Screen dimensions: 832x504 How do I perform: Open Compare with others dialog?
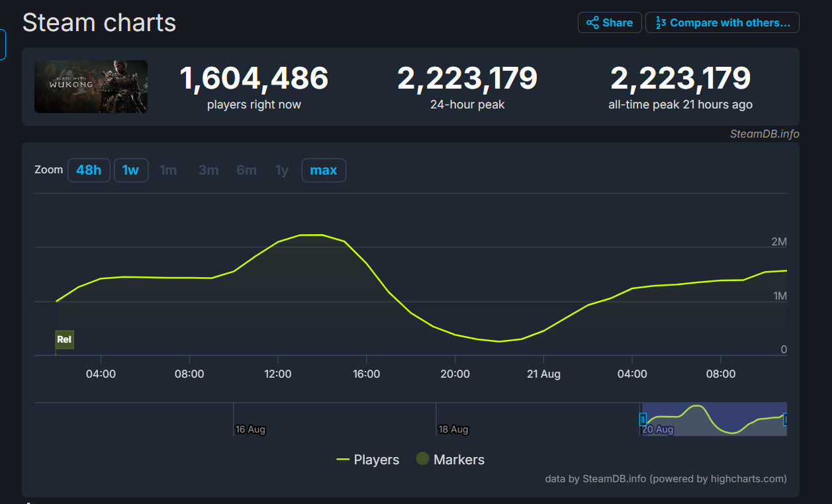point(722,22)
